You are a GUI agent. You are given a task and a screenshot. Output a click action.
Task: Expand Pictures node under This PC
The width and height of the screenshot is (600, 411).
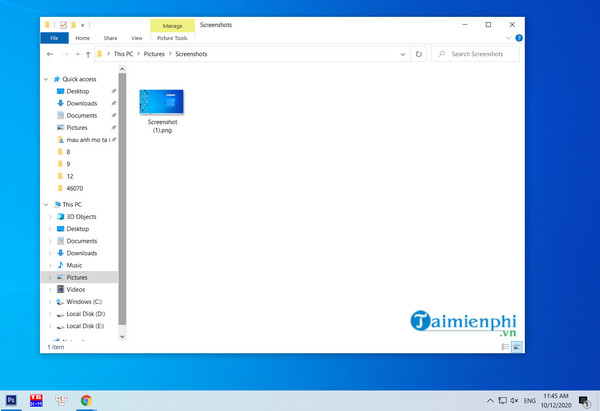pos(50,277)
